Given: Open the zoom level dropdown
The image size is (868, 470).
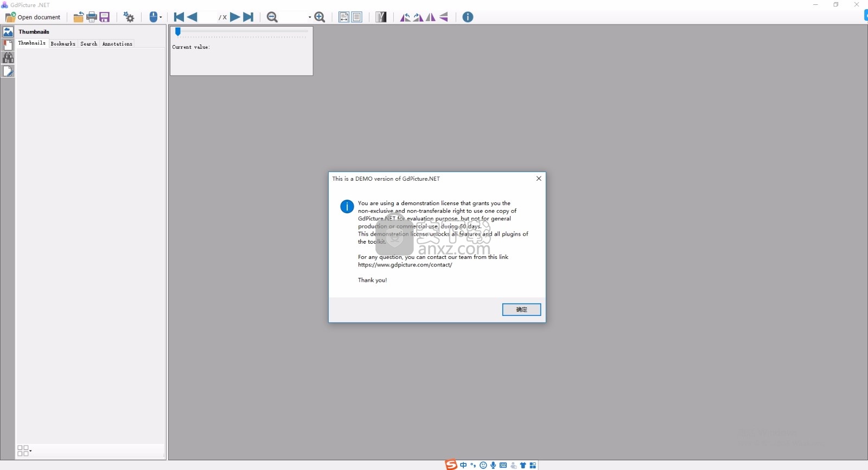Looking at the screenshot, I should tap(310, 17).
